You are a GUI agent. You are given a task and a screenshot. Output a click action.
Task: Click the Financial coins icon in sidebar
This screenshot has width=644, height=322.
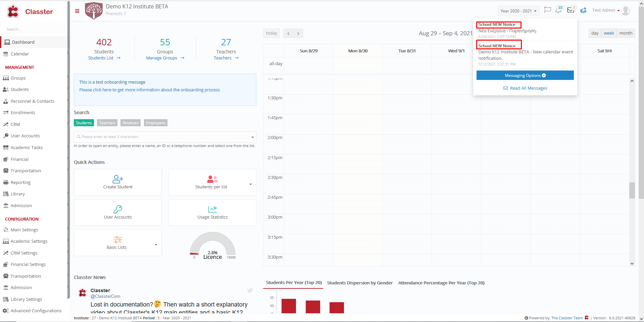6,159
